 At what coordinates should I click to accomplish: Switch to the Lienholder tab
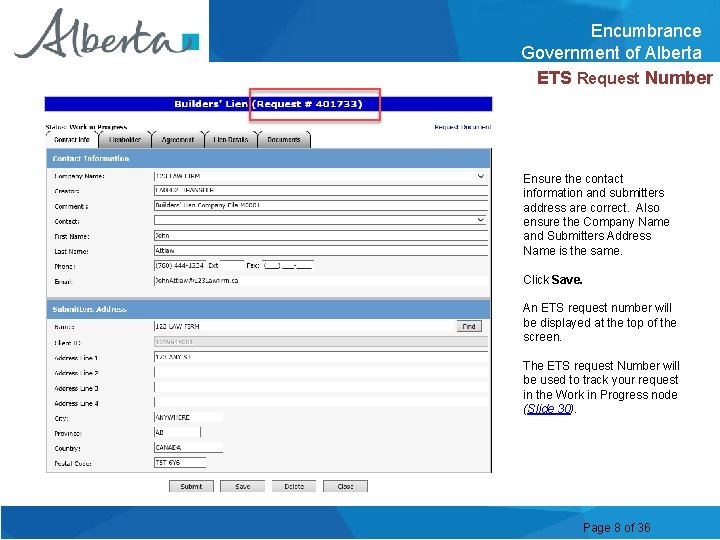point(125,140)
